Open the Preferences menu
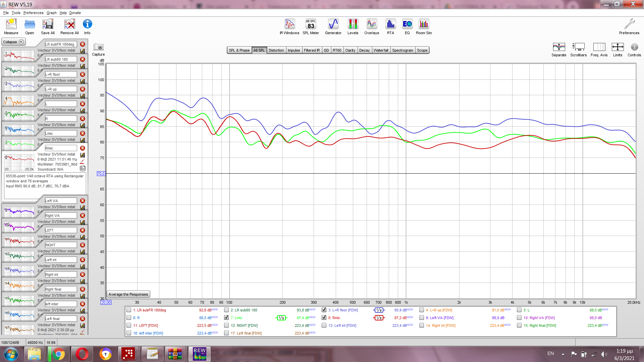 [33, 13]
